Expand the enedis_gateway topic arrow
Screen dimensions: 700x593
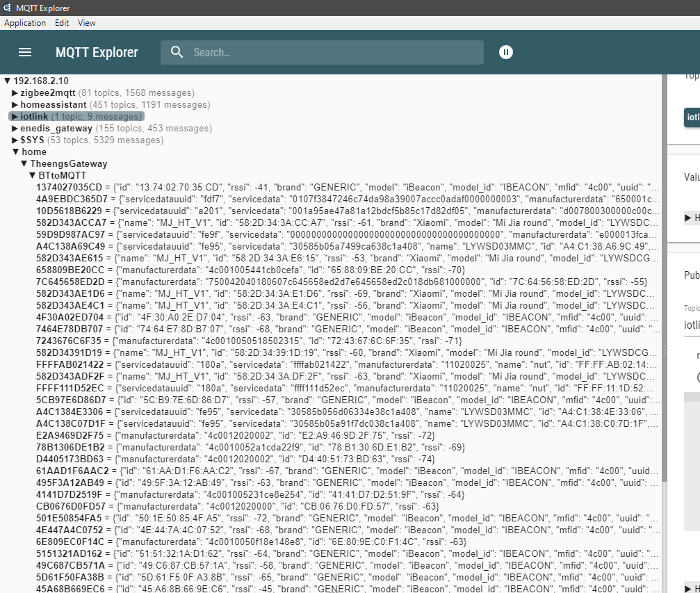[x=15, y=128]
